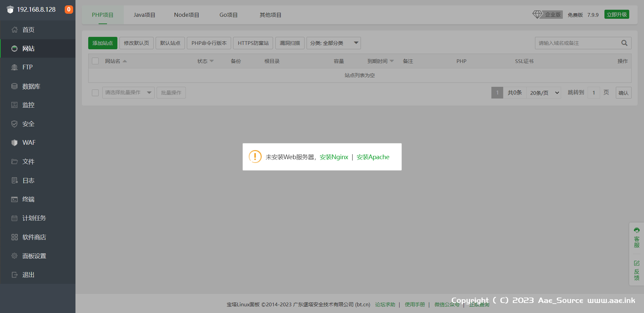Open the 分类: 全部分类 dropdown
This screenshot has width=644, height=313.
333,43
